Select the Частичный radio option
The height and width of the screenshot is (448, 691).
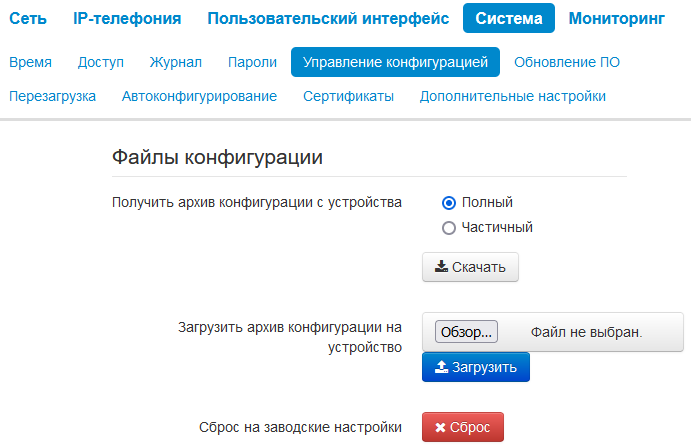pos(449,227)
